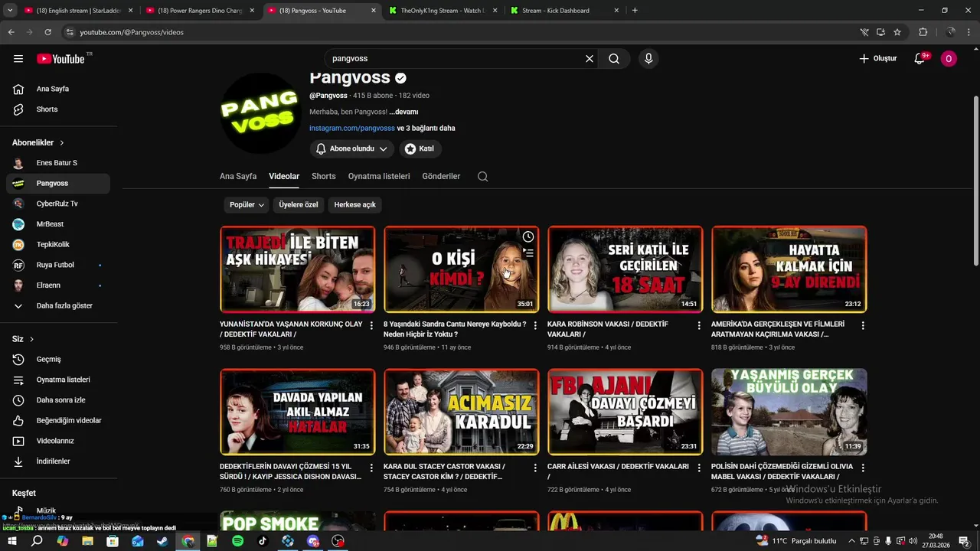The height and width of the screenshot is (551, 980).
Task: Open the YouTube hamburger guide menu
Action: [18, 59]
